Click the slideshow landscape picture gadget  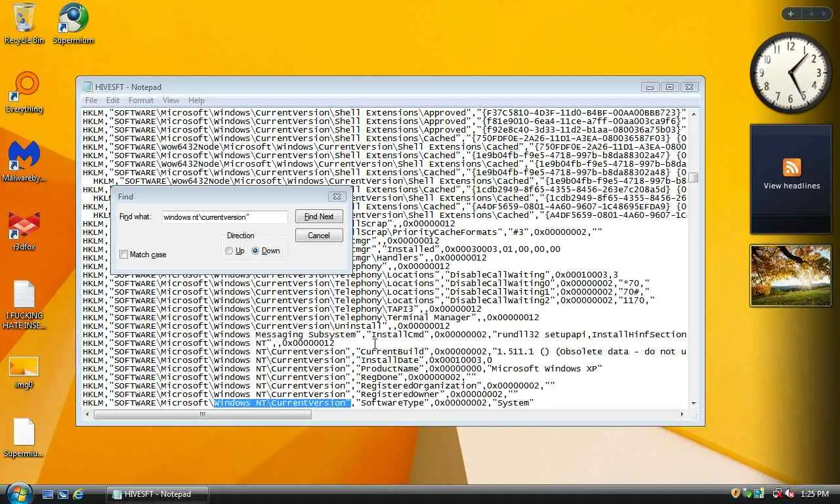point(790,276)
